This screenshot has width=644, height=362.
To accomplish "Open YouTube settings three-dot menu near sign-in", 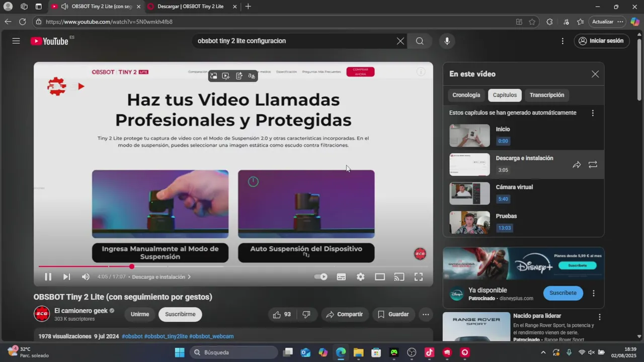I will tap(562, 41).
